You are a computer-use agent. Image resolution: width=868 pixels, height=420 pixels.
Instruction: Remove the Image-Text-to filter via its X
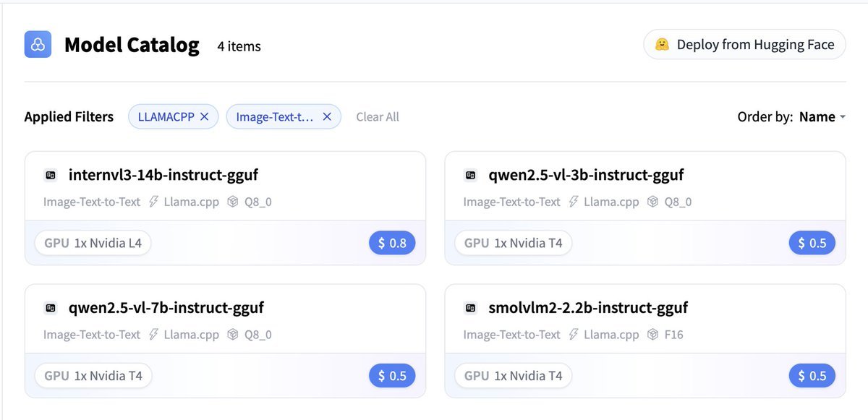[x=327, y=116]
